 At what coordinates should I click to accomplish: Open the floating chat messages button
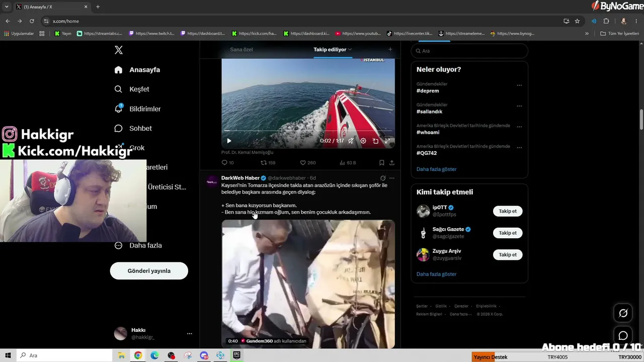[x=623, y=335]
